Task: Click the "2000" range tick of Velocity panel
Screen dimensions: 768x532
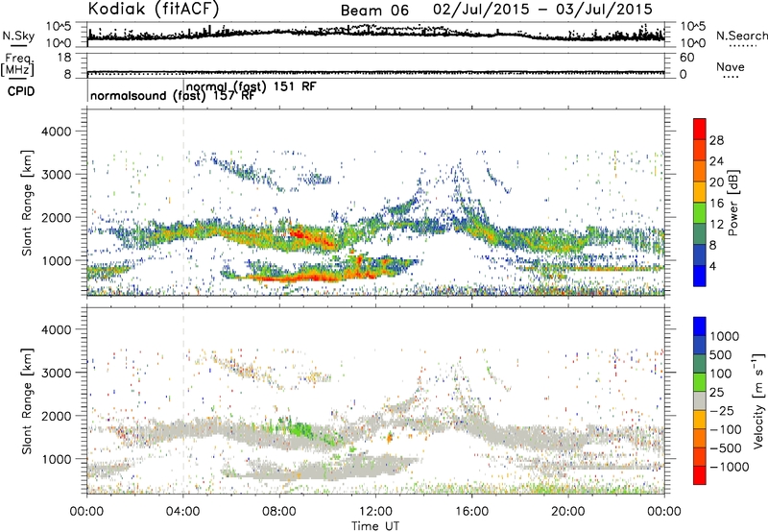Action: point(57,416)
